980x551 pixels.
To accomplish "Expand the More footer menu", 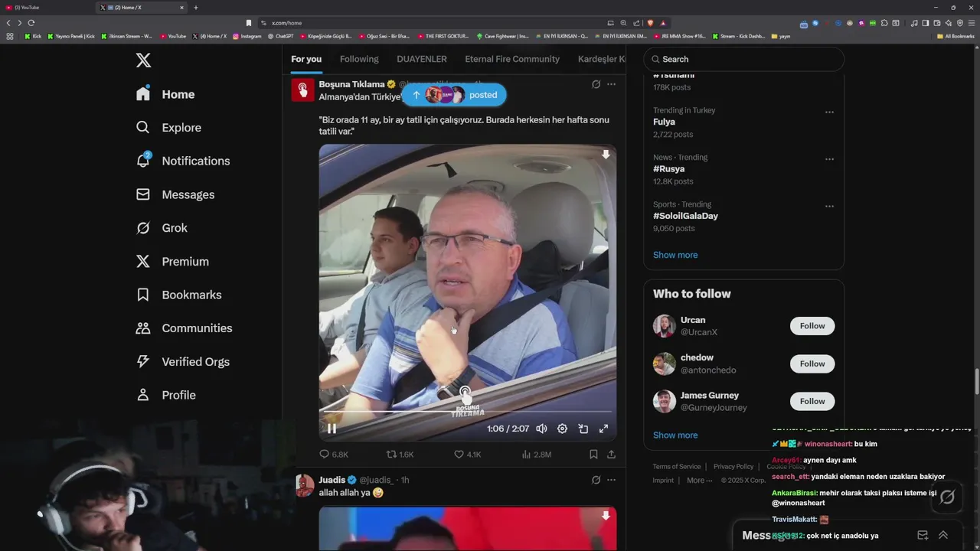I will pyautogui.click(x=699, y=481).
